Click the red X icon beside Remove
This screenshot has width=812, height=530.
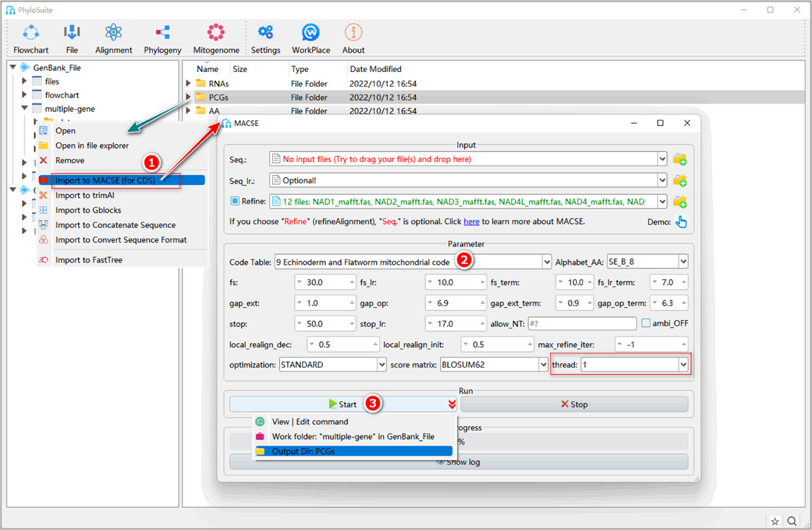43,160
